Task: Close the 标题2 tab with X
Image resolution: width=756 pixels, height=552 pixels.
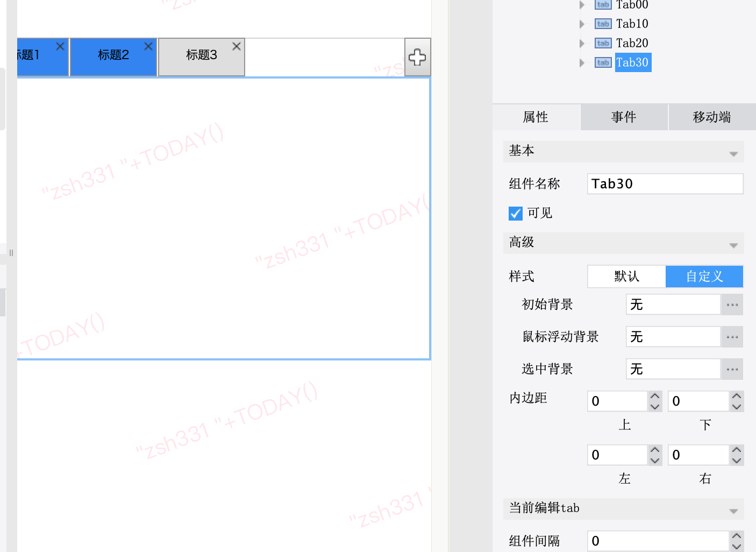Action: click(x=148, y=46)
